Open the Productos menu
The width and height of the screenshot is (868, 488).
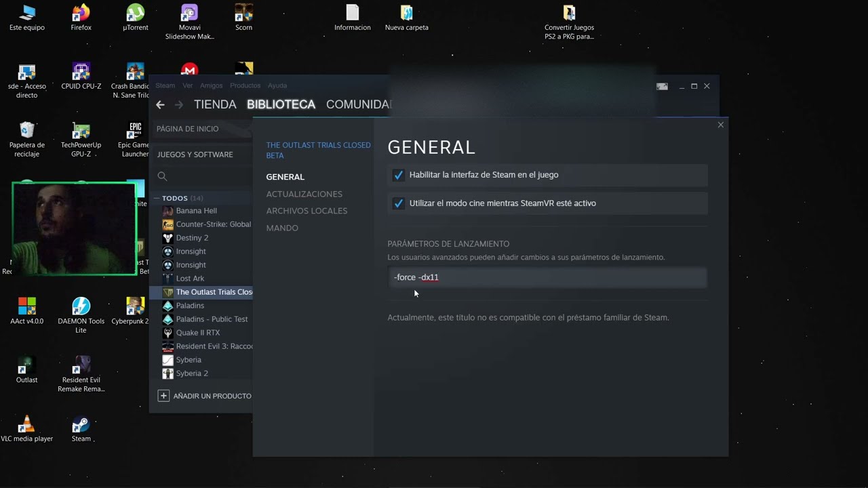pos(245,85)
